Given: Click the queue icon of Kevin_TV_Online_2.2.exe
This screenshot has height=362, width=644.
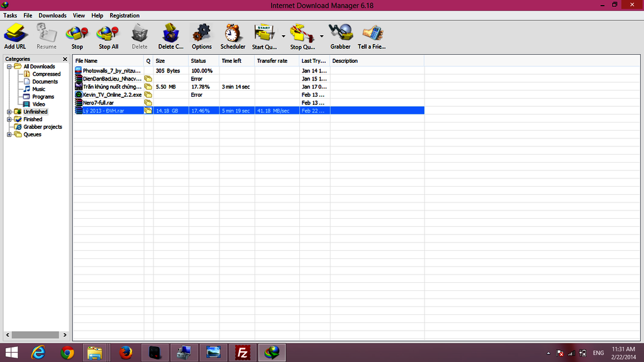Looking at the screenshot, I should pos(148,95).
